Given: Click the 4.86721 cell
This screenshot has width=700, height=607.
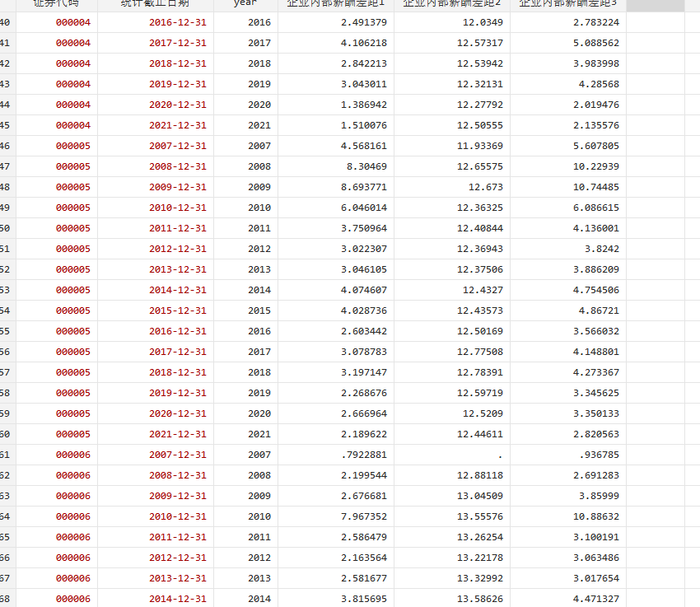Looking at the screenshot, I should pyautogui.click(x=568, y=311).
